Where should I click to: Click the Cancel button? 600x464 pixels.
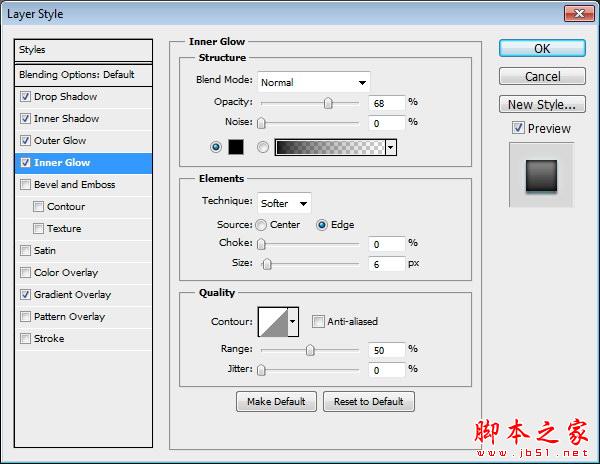click(x=542, y=76)
